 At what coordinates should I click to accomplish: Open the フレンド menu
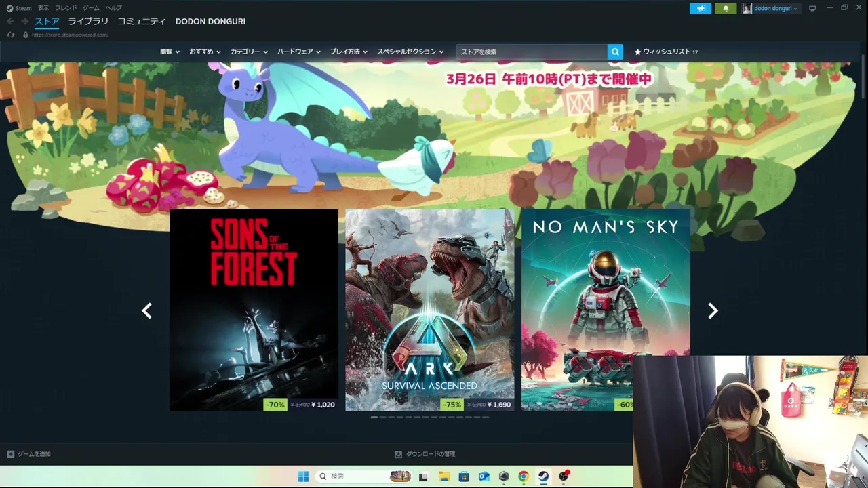click(x=66, y=8)
